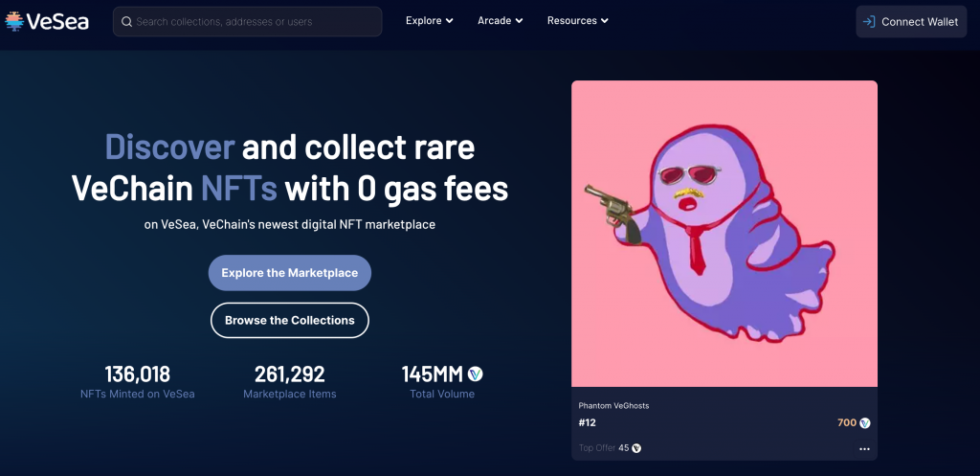Click the 700 price on the card

pos(847,422)
